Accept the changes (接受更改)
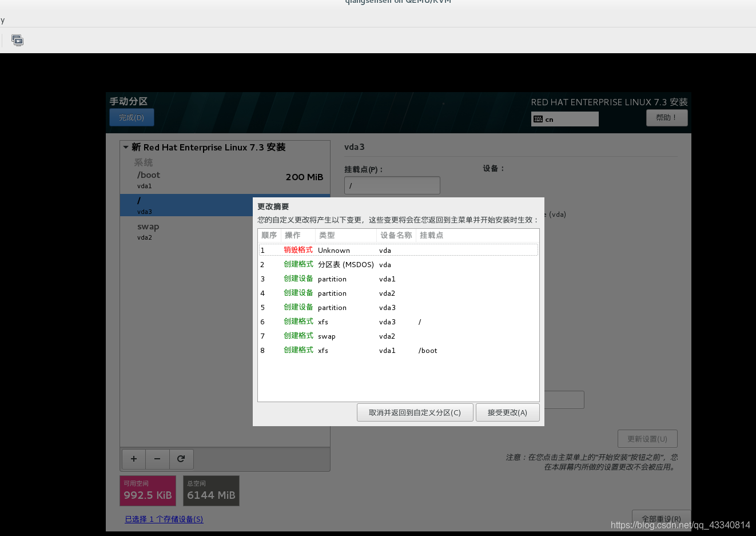756x536 pixels. pyautogui.click(x=507, y=412)
